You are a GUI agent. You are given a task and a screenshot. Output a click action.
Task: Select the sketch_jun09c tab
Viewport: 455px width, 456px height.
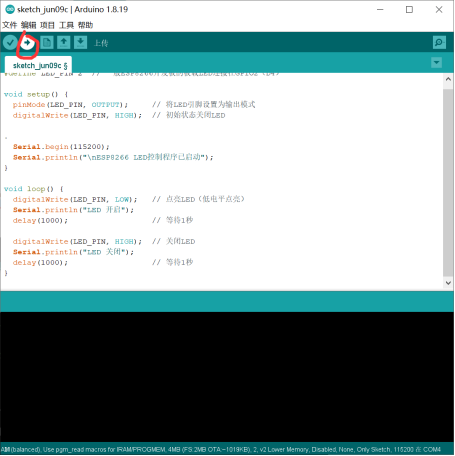point(38,65)
